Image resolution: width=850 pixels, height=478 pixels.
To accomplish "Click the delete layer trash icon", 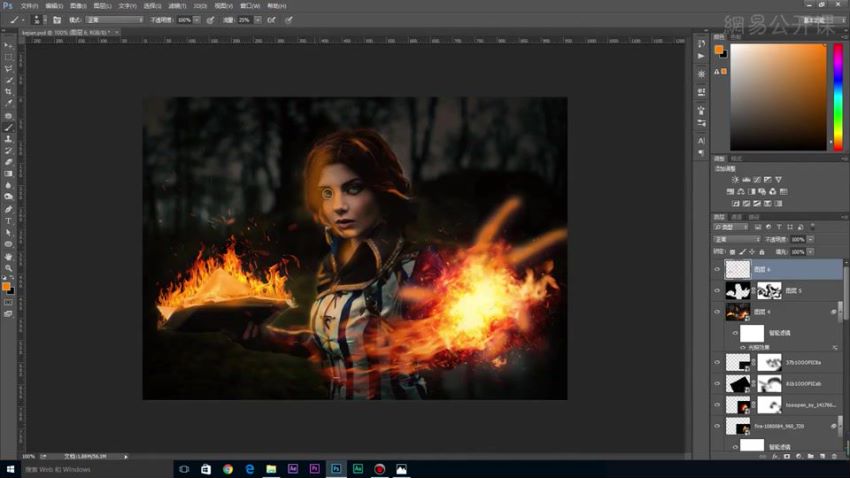I will (834, 456).
